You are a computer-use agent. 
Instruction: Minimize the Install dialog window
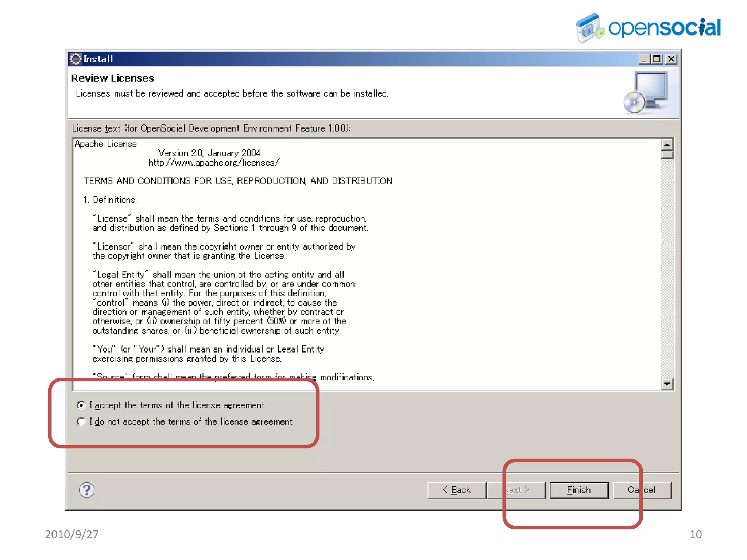point(644,59)
